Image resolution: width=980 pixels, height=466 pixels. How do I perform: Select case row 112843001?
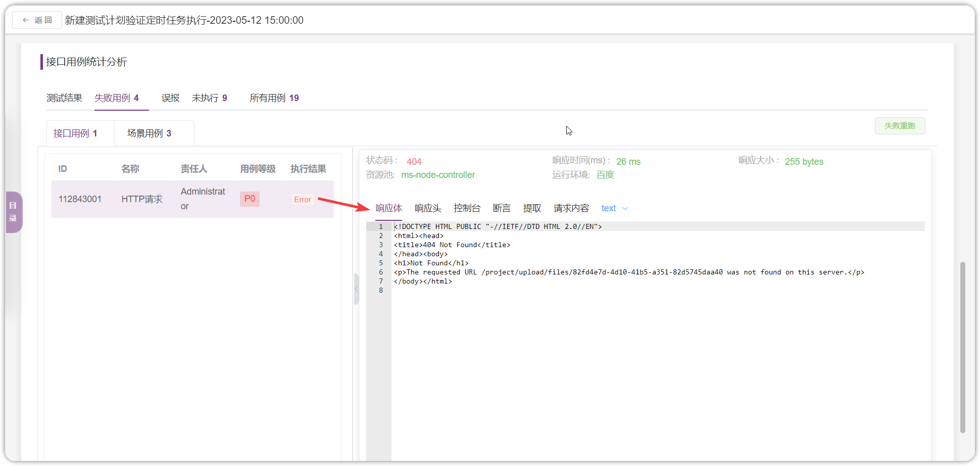point(192,199)
